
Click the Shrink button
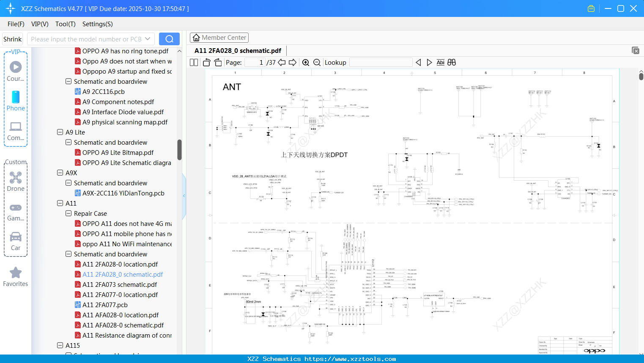(x=13, y=39)
